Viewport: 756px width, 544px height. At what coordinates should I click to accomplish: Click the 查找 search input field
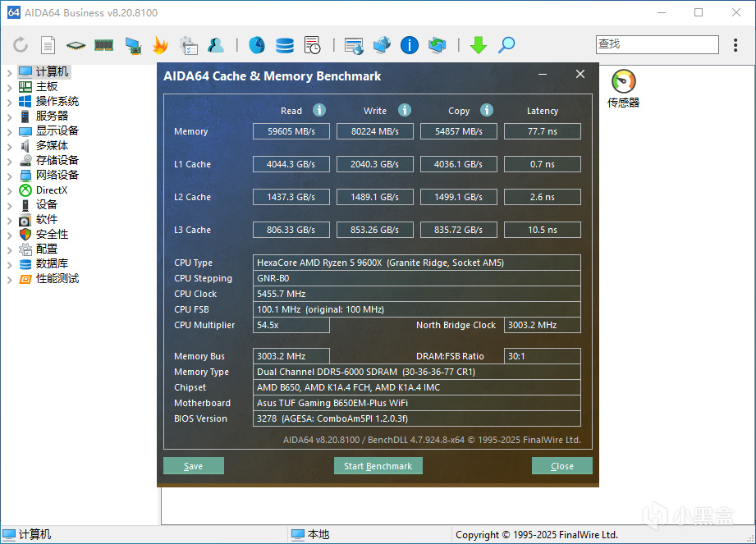click(x=657, y=44)
